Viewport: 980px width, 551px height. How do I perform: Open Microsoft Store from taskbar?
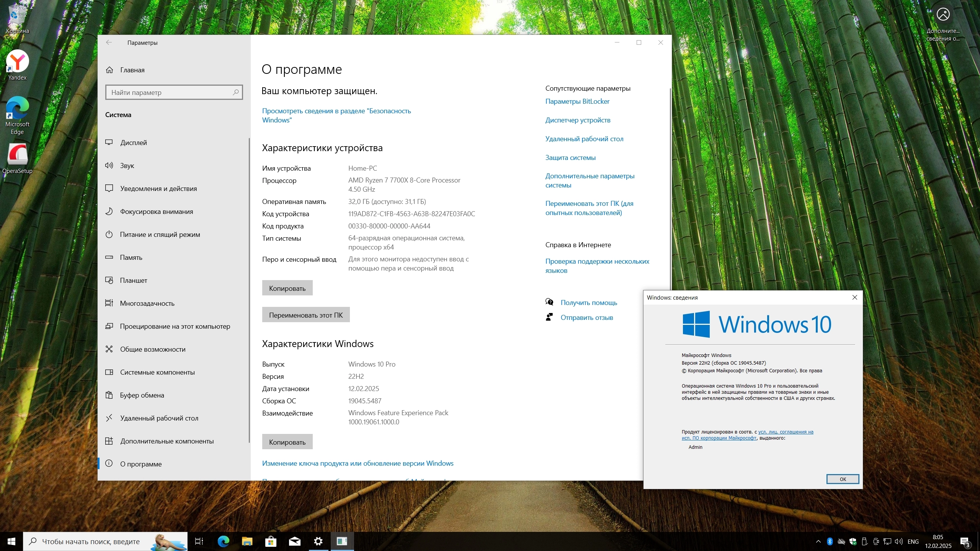click(x=271, y=541)
